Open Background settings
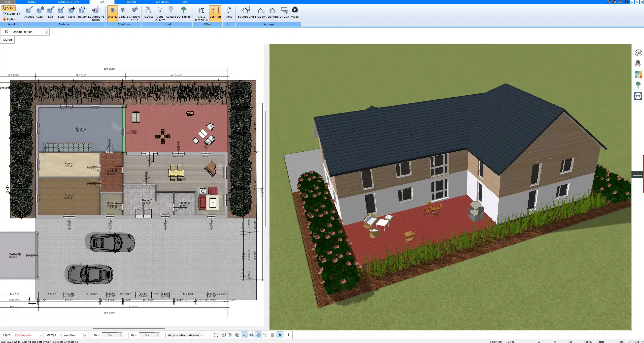 click(246, 12)
